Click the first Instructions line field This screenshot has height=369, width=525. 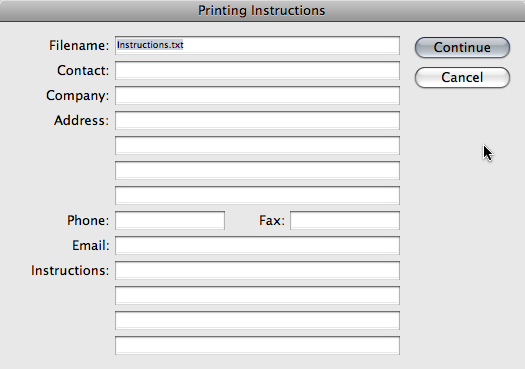[x=257, y=270]
